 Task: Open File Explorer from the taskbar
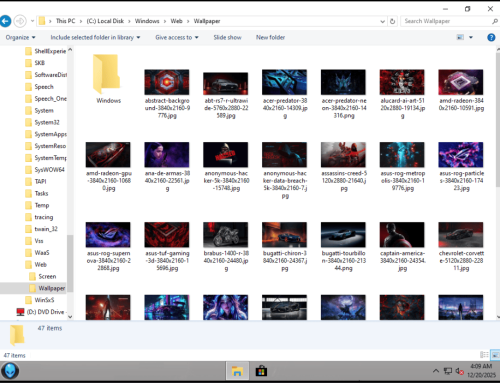[x=237, y=371]
